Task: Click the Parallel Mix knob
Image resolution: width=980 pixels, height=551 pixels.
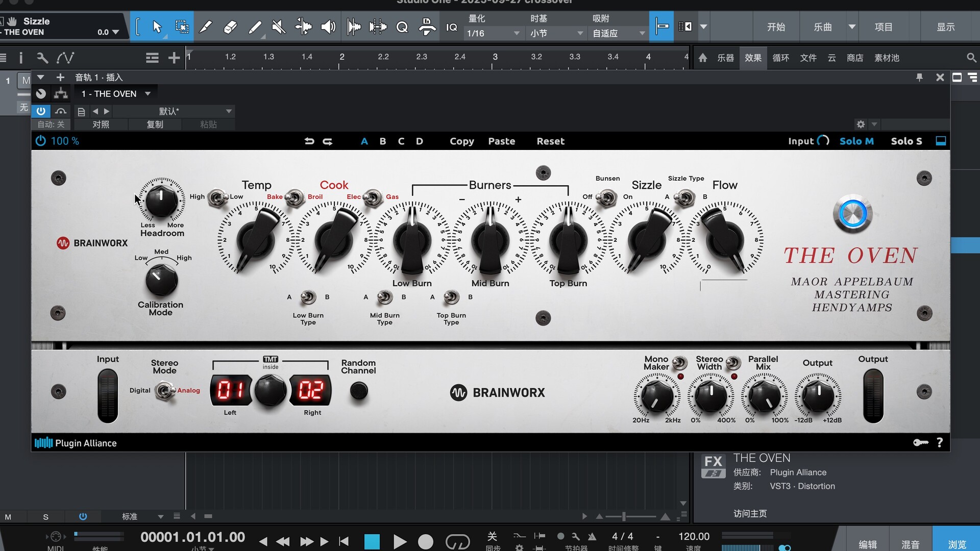Action: pos(764,396)
